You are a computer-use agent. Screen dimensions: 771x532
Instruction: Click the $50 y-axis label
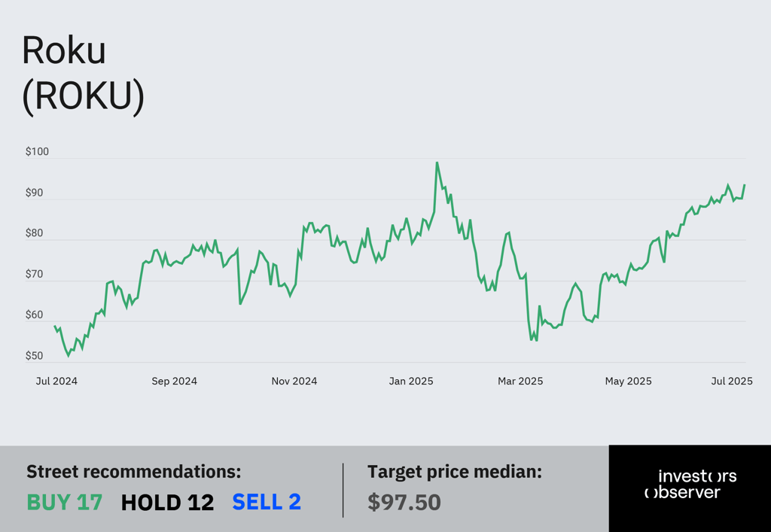(x=35, y=356)
